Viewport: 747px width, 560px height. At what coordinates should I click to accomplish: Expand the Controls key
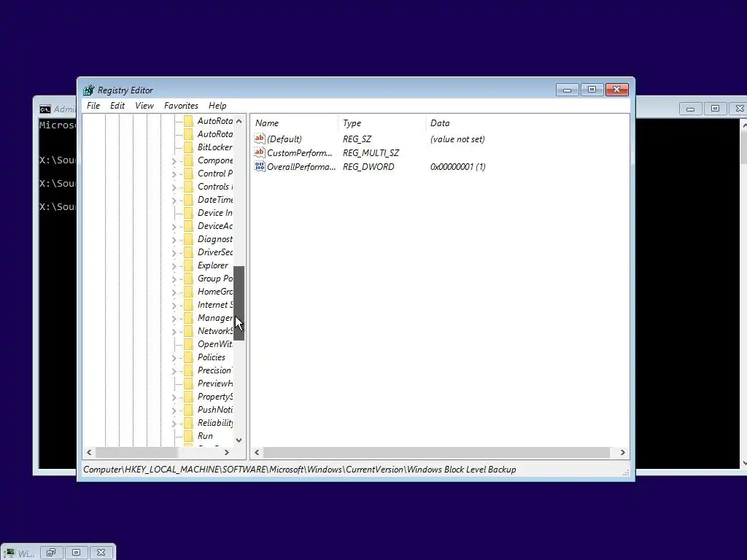point(174,187)
